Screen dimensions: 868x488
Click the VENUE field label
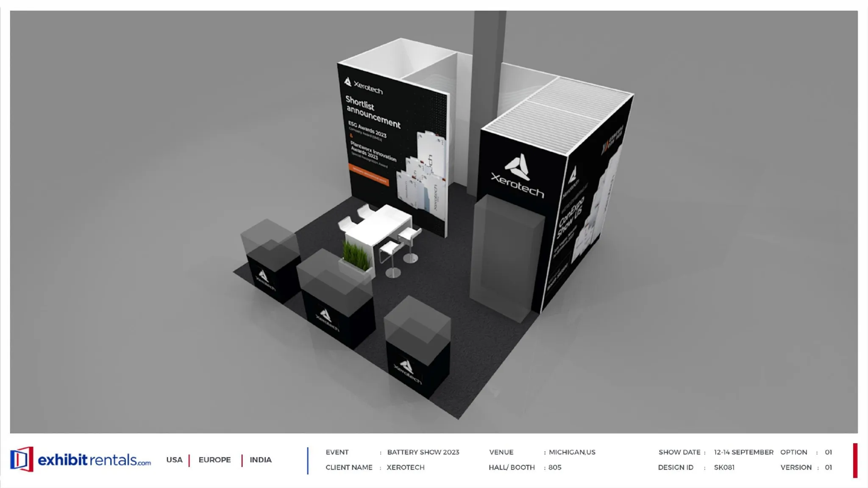click(x=501, y=452)
